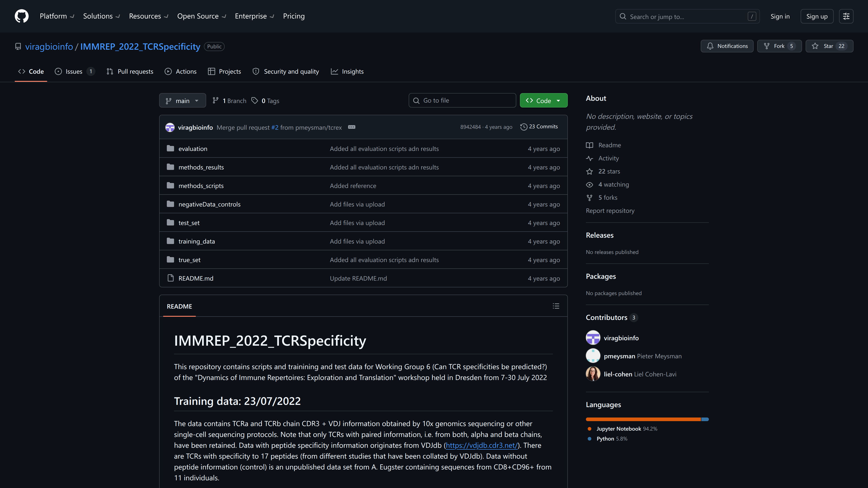The height and width of the screenshot is (488, 868).
Task: Switch to the Projects tab
Action: pos(224,71)
